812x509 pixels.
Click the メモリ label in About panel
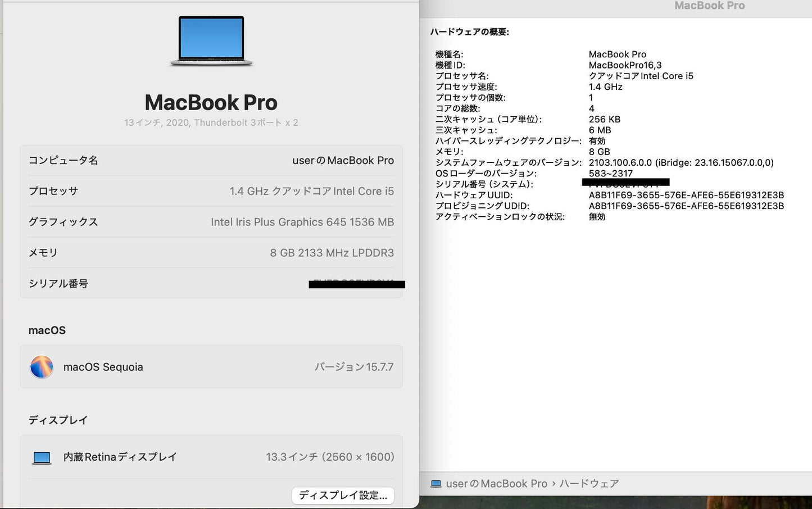tap(43, 253)
